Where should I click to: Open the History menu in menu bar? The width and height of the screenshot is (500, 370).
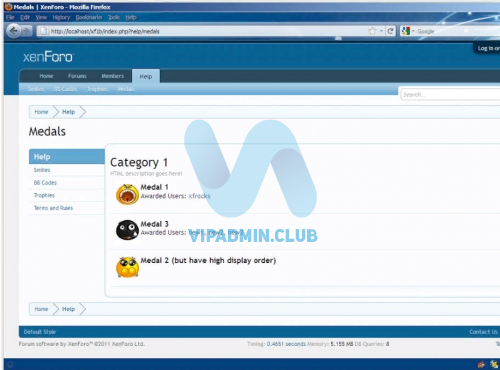(x=61, y=17)
